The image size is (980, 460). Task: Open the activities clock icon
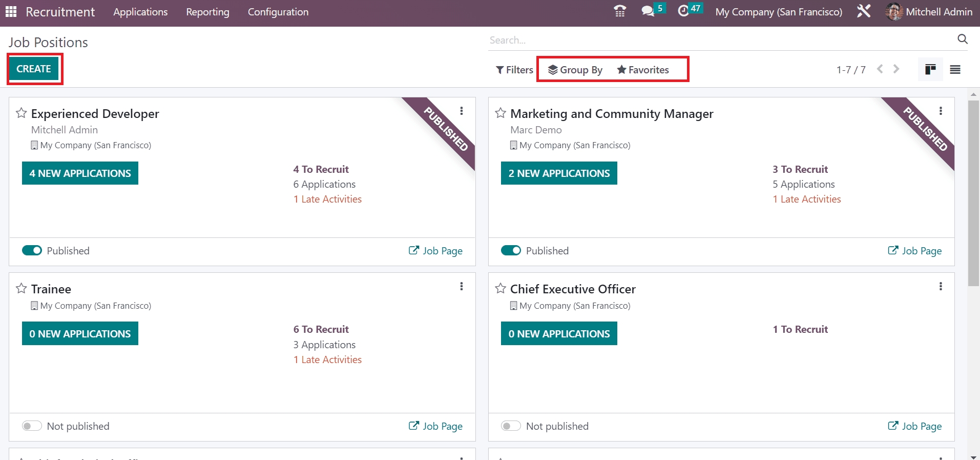pos(683,11)
